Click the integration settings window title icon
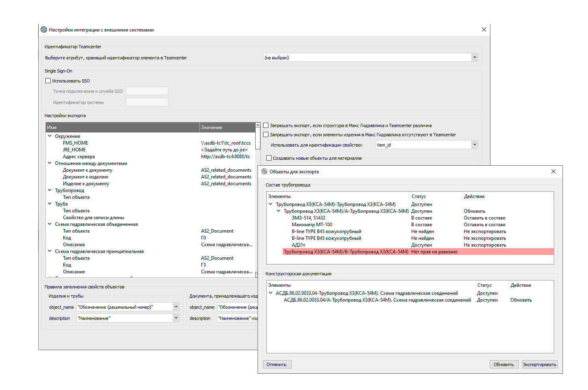Screen dimensions: 588x390 pyautogui.click(x=44, y=29)
